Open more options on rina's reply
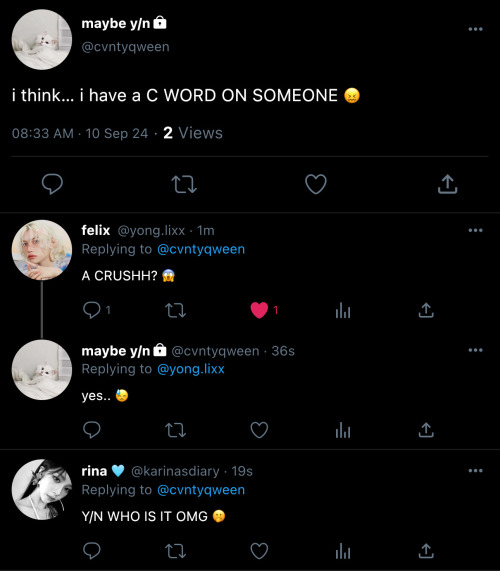The height and width of the screenshot is (571, 500). pyautogui.click(x=475, y=470)
